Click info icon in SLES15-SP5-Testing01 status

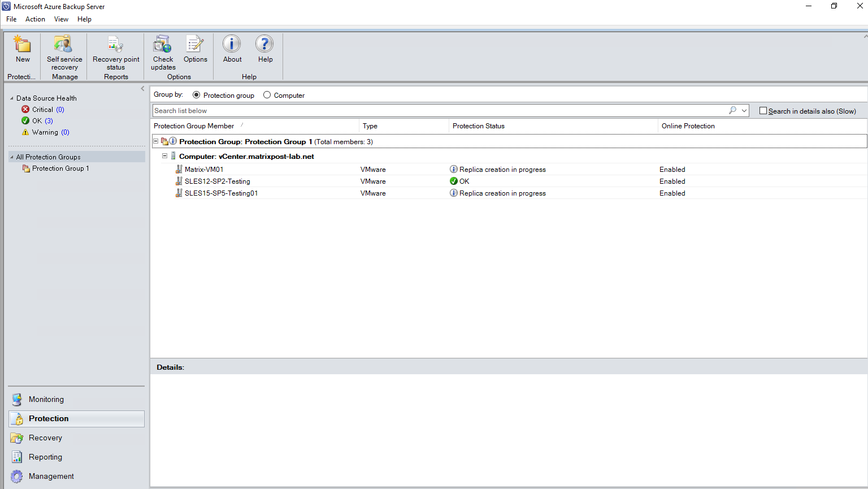tap(453, 193)
